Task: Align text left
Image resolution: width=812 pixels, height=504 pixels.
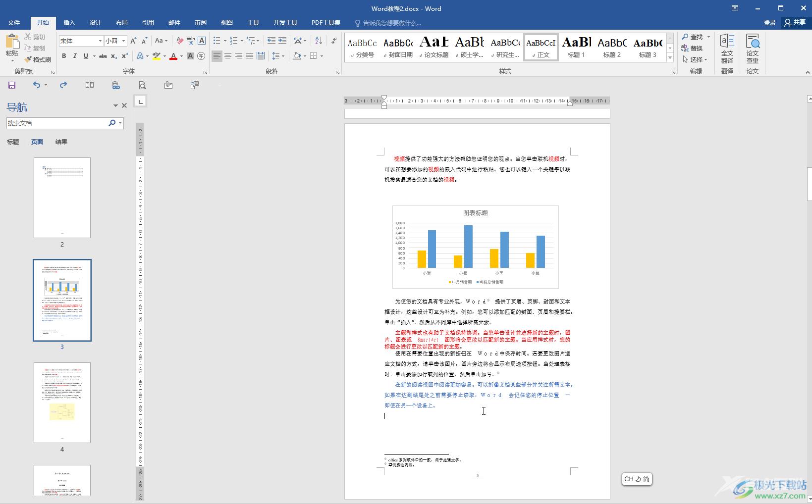Action: click(x=217, y=56)
